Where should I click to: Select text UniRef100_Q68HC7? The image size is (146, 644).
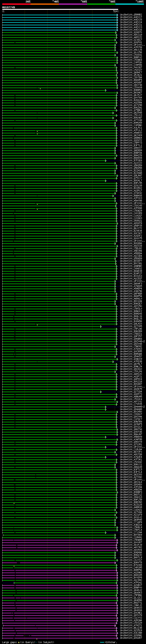(x=131, y=72)
